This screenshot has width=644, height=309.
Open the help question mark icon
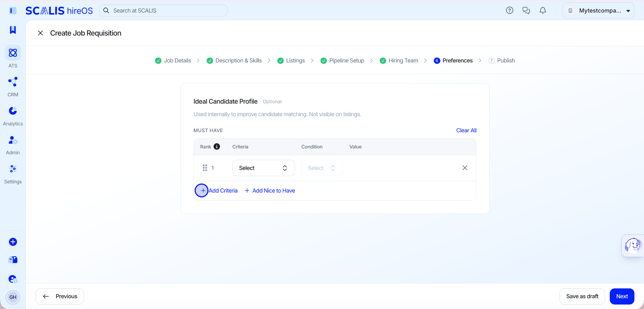click(x=510, y=10)
